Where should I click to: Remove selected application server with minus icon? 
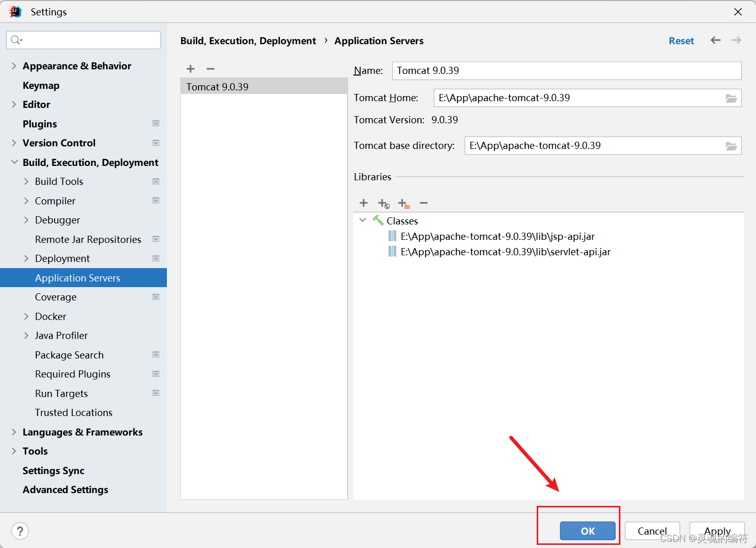[211, 69]
